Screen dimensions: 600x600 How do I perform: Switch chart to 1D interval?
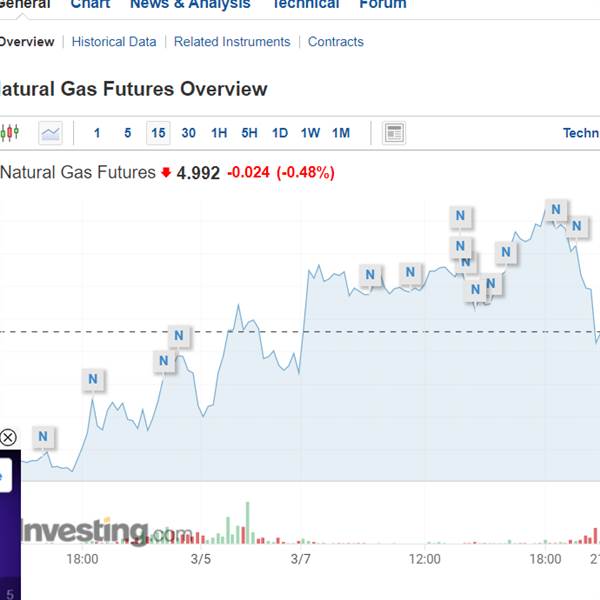280,133
